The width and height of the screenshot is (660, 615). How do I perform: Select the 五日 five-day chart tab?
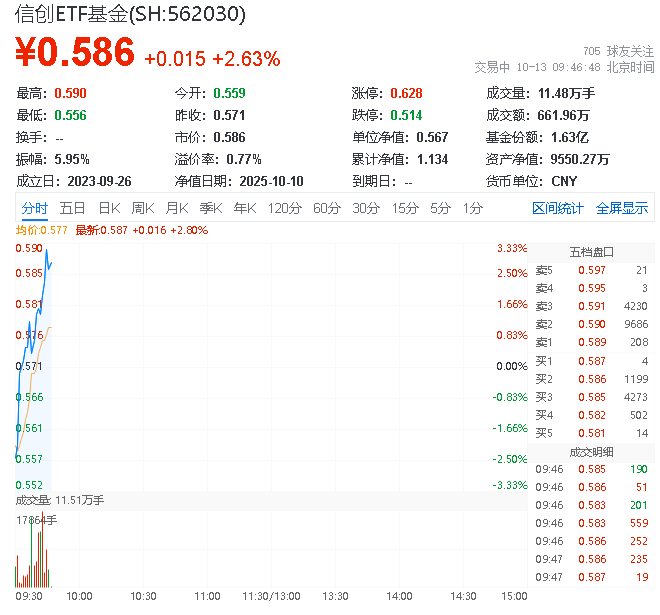[72, 208]
